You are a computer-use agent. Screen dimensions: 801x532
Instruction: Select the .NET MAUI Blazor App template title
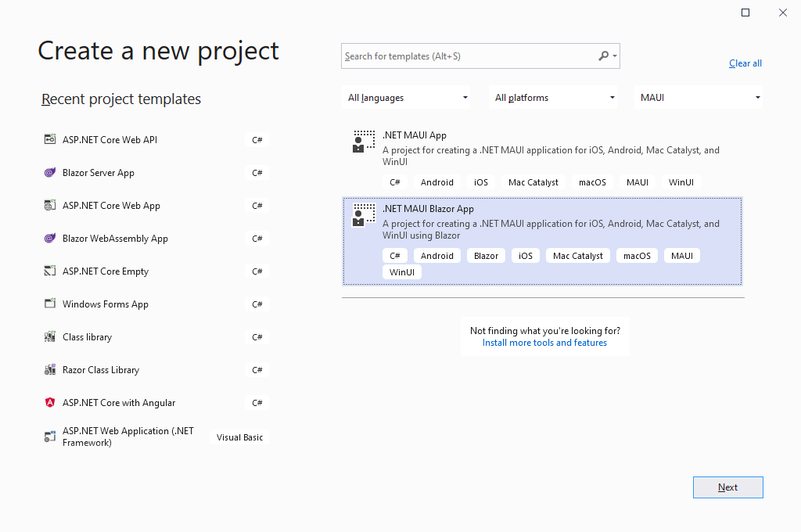click(428, 209)
